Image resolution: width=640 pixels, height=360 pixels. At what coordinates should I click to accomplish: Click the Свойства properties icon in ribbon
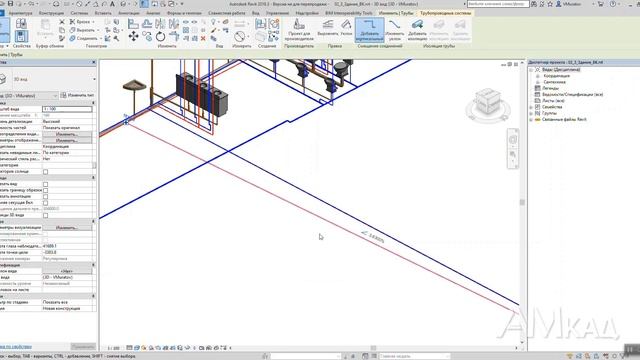click(21, 36)
